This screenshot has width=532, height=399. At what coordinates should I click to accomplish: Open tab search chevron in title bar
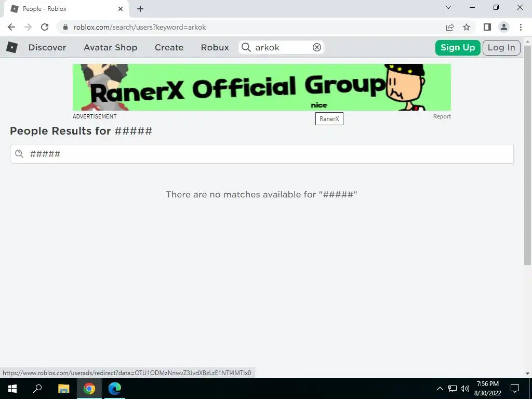448,7
